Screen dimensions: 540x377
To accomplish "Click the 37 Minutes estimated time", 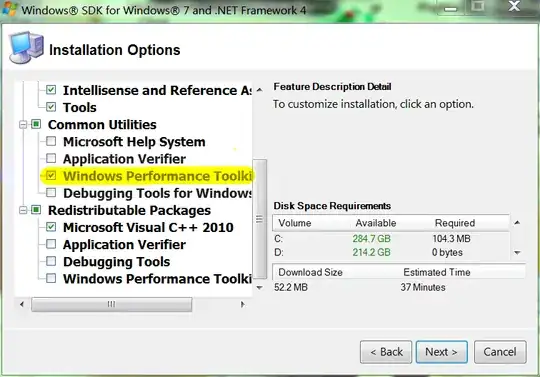I will [x=423, y=287].
